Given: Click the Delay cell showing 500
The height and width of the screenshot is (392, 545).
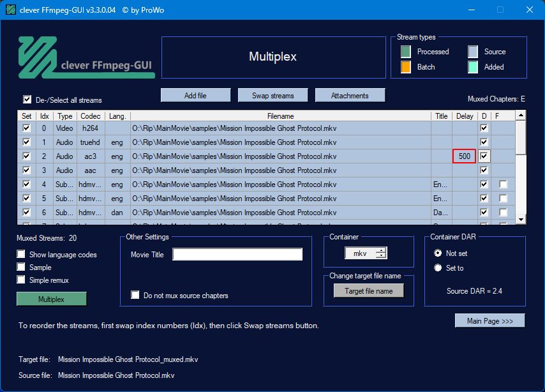Looking at the screenshot, I should pos(464,156).
